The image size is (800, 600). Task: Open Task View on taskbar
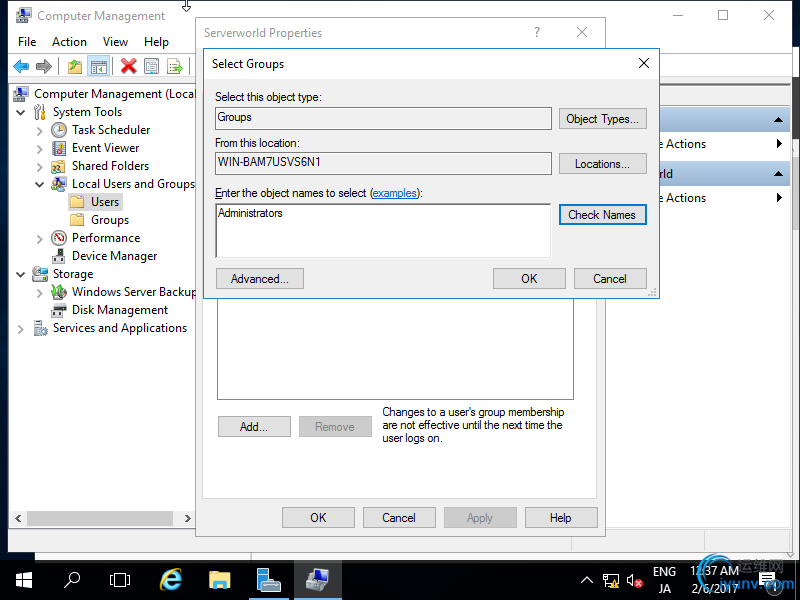120,580
